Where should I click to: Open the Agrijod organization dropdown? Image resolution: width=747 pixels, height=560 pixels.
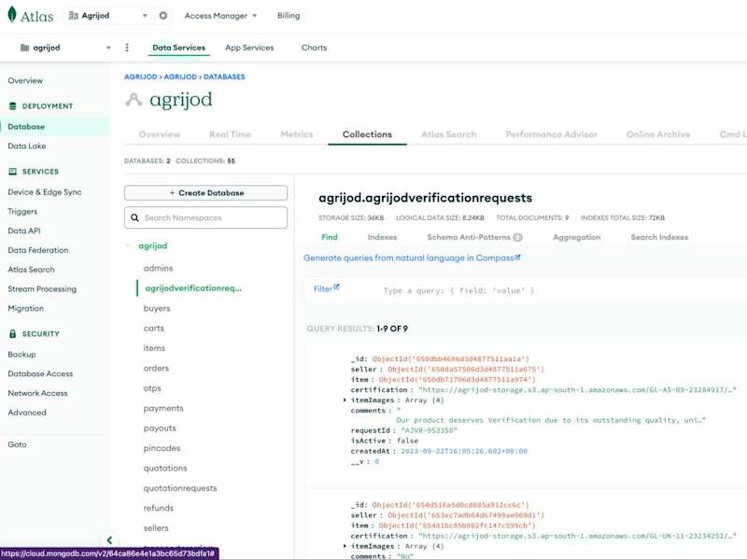coord(108,16)
